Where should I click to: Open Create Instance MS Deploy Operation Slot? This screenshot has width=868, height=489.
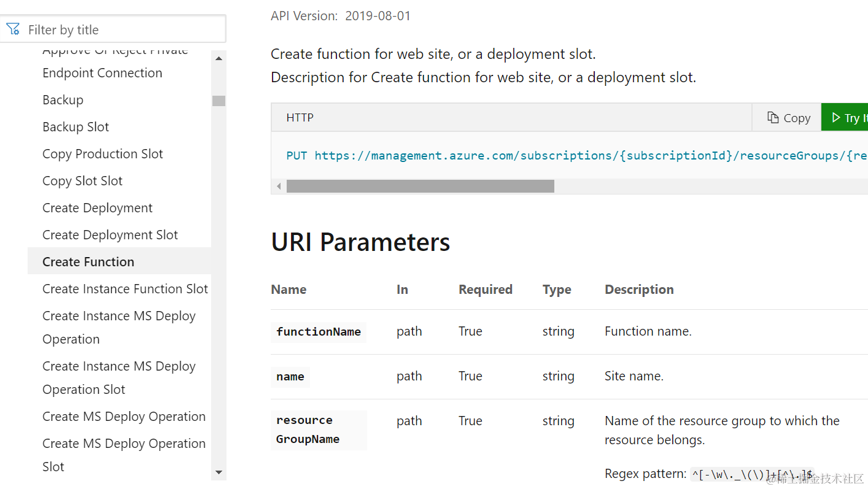[x=118, y=378]
